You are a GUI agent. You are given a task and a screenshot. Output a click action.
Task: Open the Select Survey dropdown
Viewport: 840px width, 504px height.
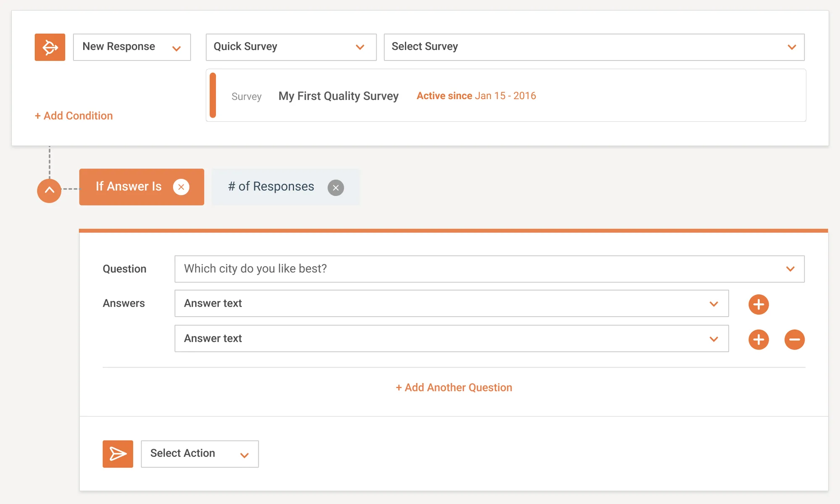point(594,47)
